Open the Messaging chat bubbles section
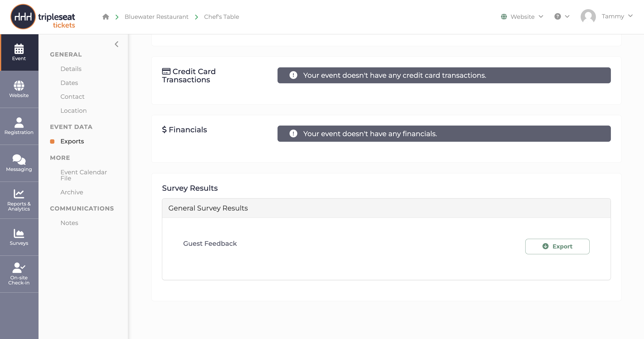Image resolution: width=644 pixels, height=339 pixels. tap(19, 163)
